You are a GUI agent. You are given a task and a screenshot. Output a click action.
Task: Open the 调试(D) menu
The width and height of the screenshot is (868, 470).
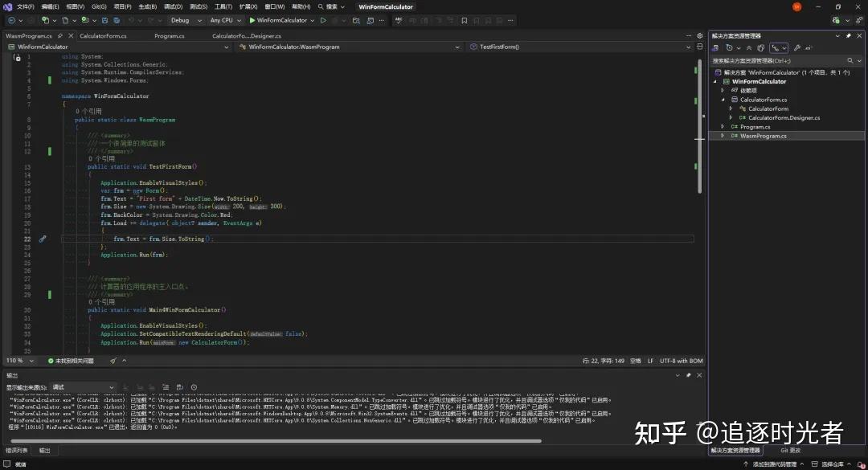pyautogui.click(x=174, y=6)
